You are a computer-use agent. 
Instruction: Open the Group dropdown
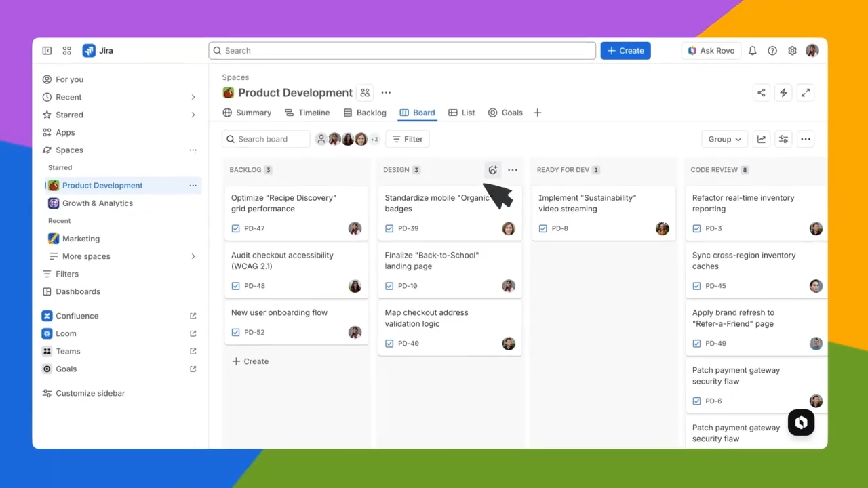pyautogui.click(x=724, y=139)
